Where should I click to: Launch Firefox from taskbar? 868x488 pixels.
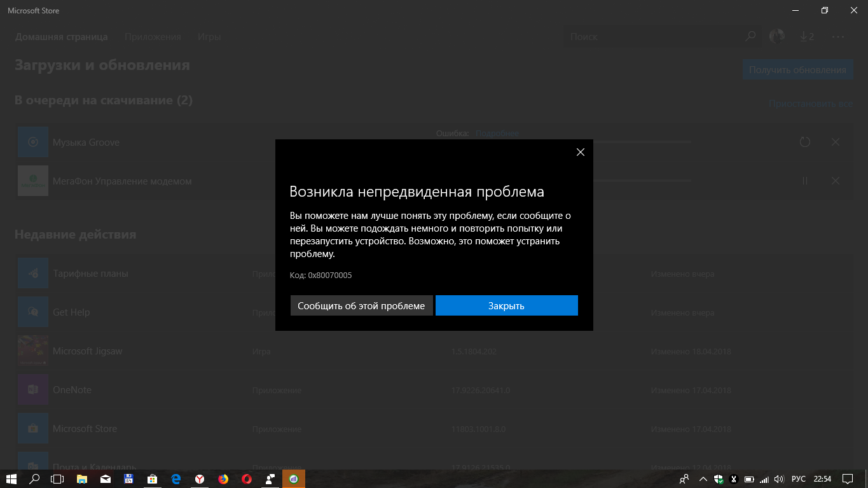(x=223, y=478)
